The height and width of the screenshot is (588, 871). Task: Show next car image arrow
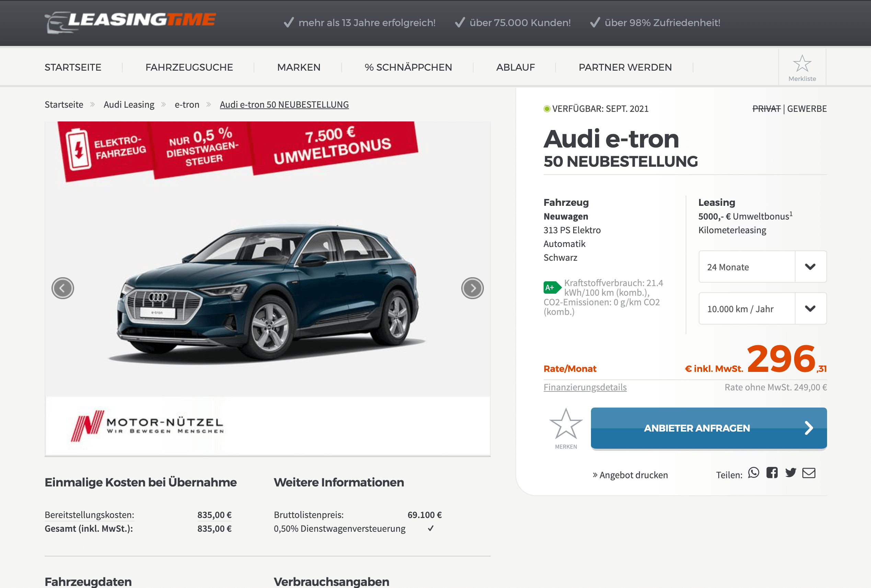point(472,288)
